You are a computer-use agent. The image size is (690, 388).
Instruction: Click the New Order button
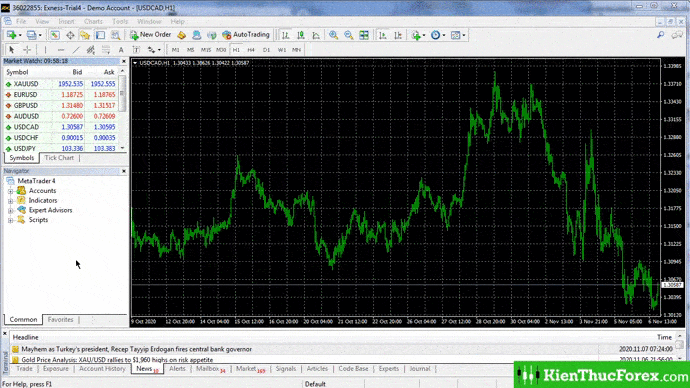pyautogui.click(x=150, y=35)
